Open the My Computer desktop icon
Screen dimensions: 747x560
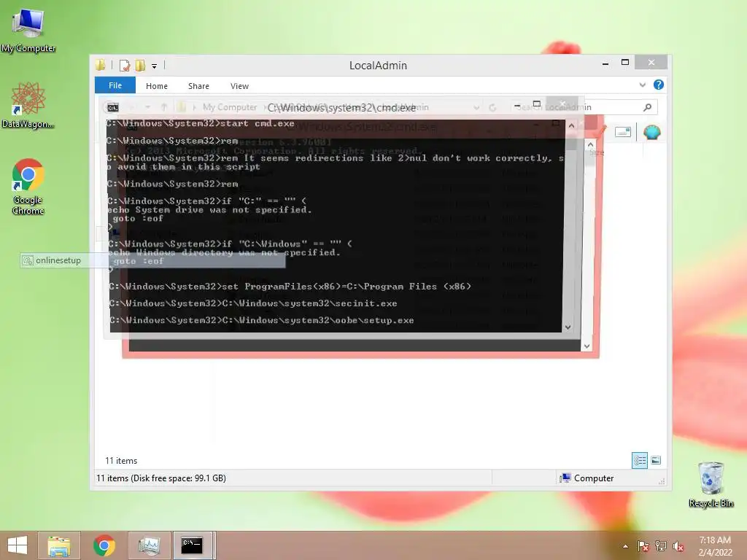tap(28, 30)
